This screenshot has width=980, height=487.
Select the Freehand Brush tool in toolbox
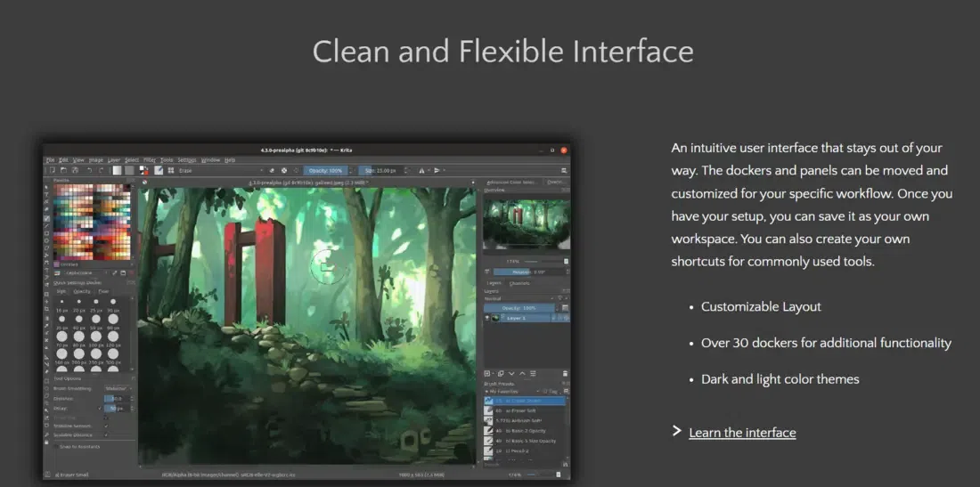click(47, 218)
